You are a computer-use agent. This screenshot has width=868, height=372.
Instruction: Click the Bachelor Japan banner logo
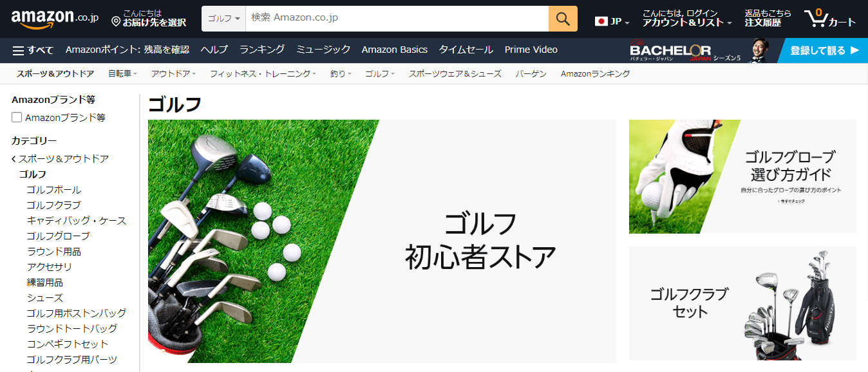point(670,51)
